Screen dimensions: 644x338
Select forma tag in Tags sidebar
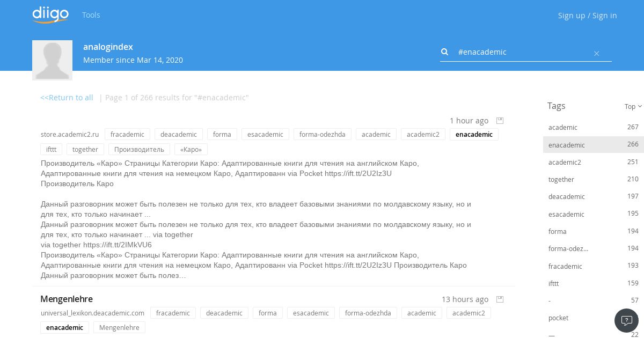pyautogui.click(x=593, y=231)
